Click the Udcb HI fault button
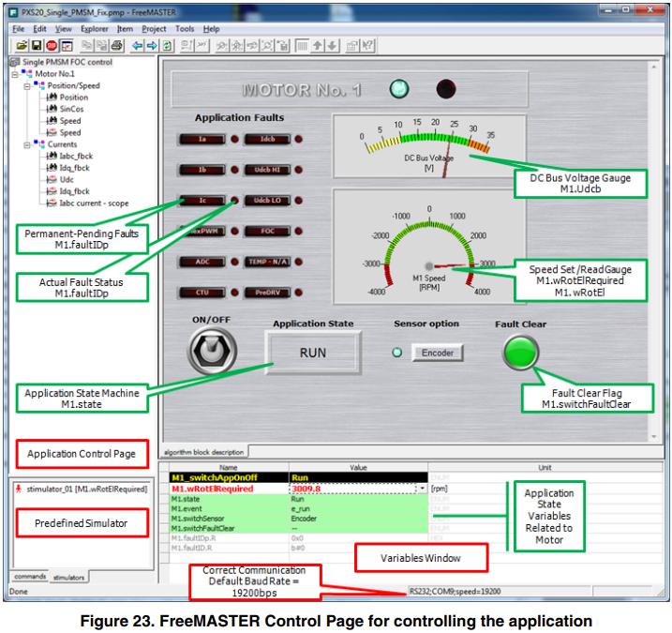This screenshot has height=633, width=672. (x=267, y=170)
